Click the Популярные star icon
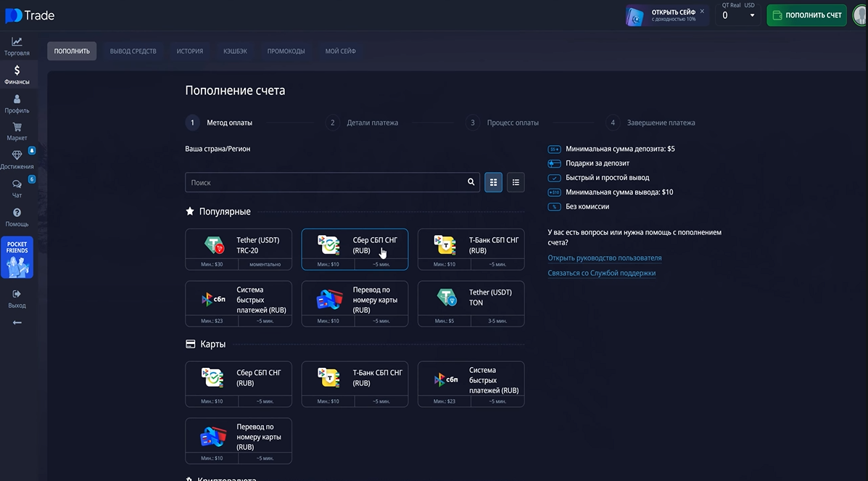Image resolution: width=868 pixels, height=481 pixels. [x=190, y=211]
